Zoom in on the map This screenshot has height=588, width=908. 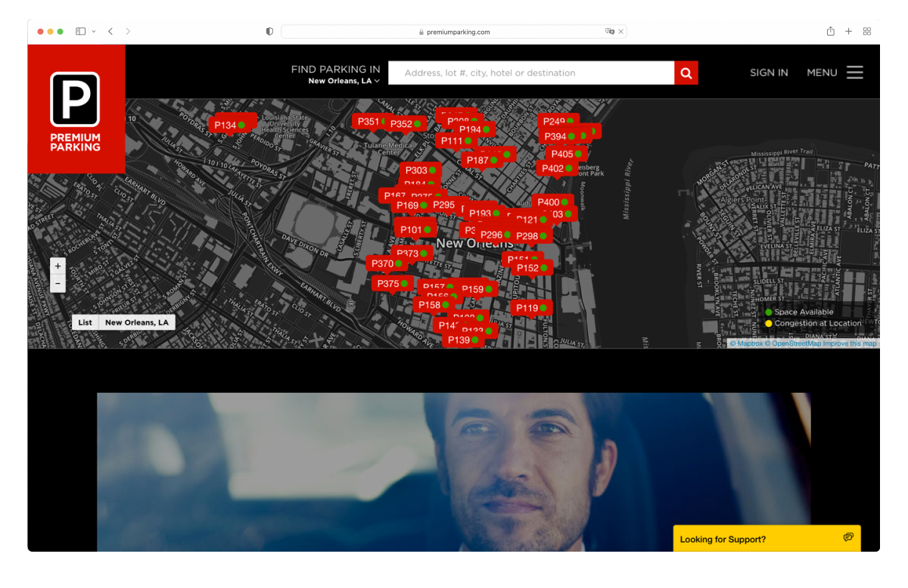click(58, 266)
